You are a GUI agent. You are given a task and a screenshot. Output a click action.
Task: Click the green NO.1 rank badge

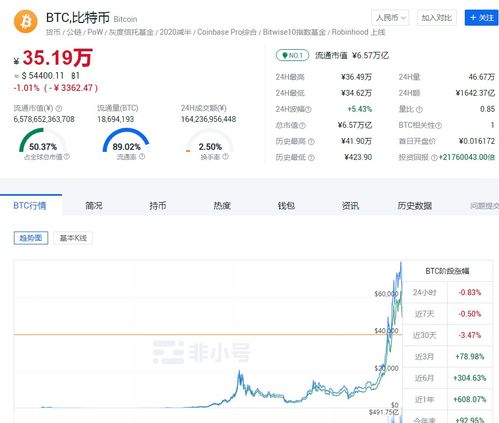point(292,55)
